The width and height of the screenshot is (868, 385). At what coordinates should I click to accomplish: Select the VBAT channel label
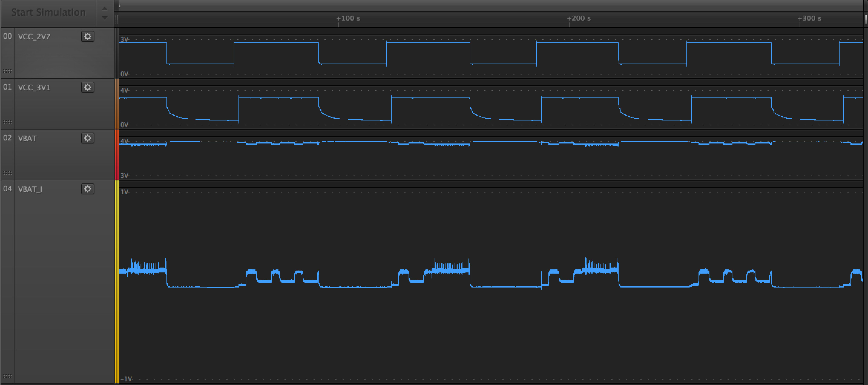(27, 139)
